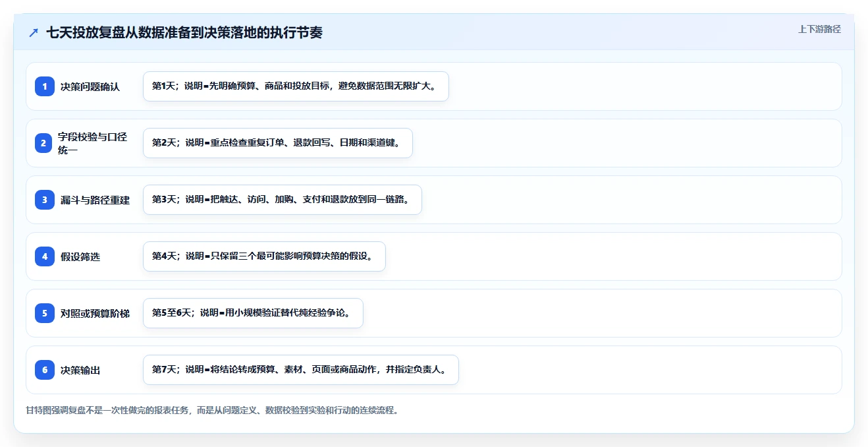Click the footer note starting 甘特图强调复盘
Image resolution: width=868 pixels, height=447 pixels.
tap(212, 410)
